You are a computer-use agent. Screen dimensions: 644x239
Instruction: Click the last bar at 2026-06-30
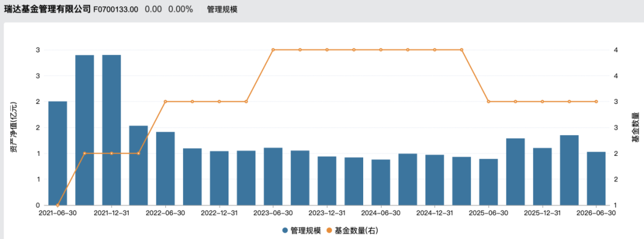click(x=596, y=179)
